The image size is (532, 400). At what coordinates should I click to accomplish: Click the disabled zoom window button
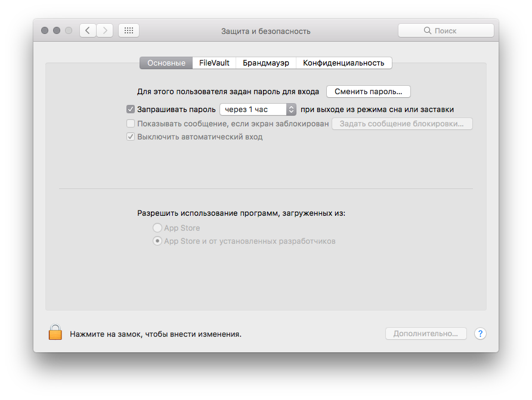pyautogui.click(x=69, y=30)
